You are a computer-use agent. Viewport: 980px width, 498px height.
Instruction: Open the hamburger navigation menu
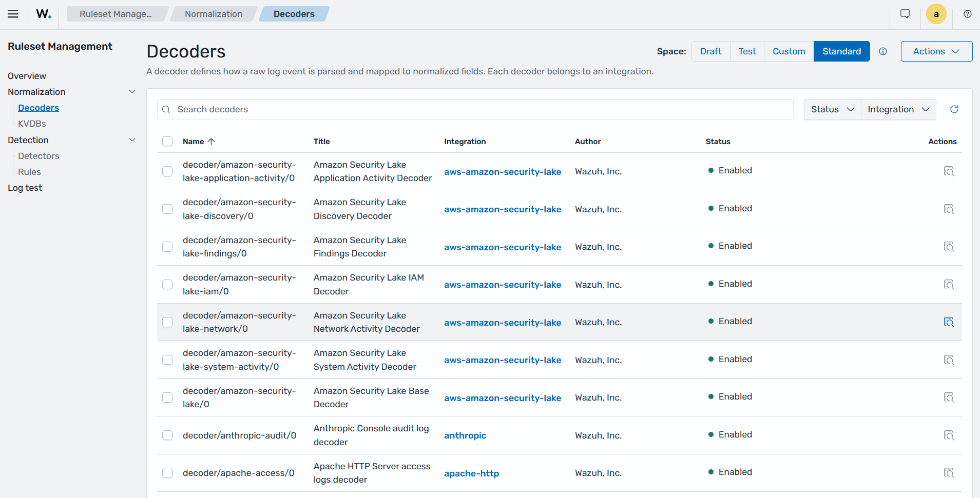pos(13,14)
